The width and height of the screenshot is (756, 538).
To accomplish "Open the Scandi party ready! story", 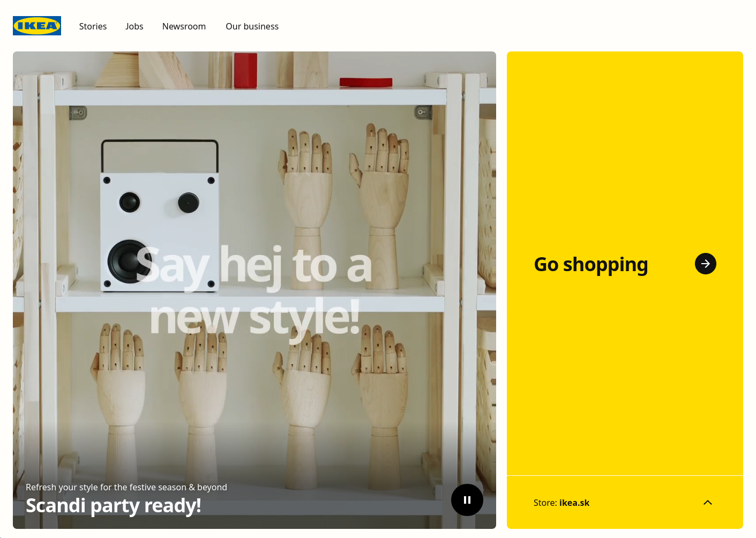I will (114, 505).
